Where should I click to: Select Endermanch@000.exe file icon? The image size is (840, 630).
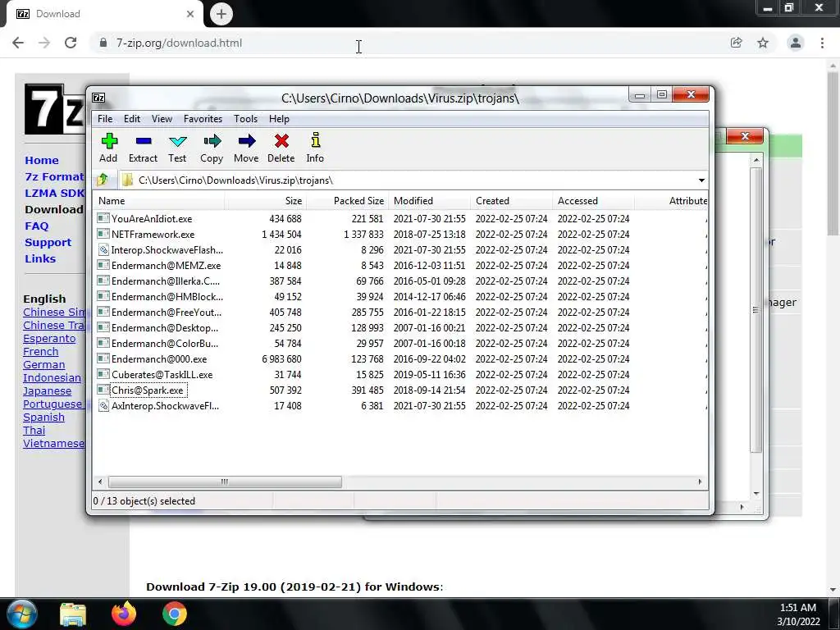click(x=103, y=358)
